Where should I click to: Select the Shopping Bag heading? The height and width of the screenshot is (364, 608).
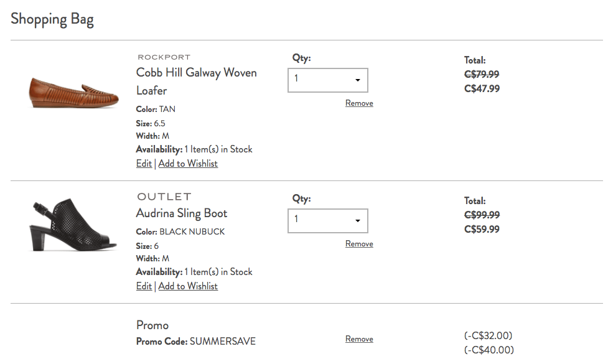coord(52,19)
